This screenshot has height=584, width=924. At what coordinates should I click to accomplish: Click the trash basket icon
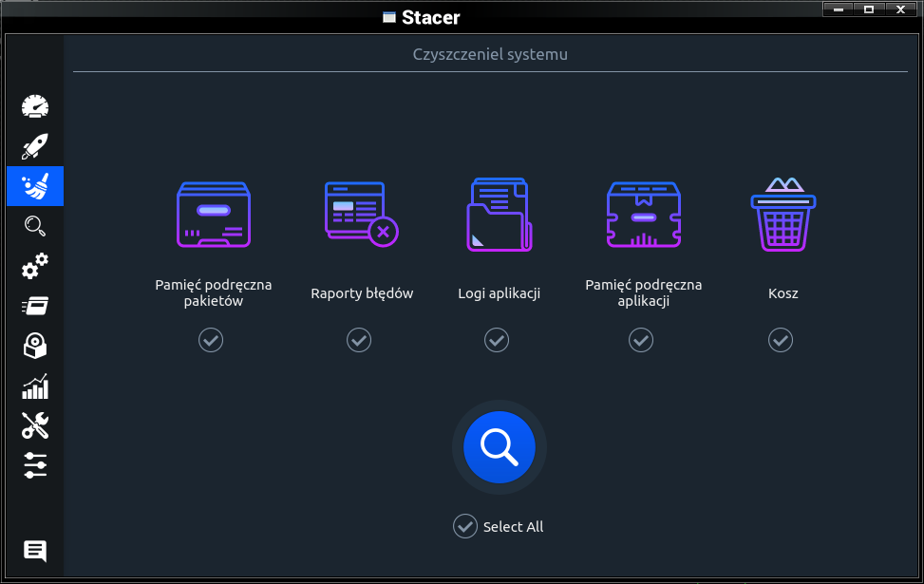click(783, 215)
